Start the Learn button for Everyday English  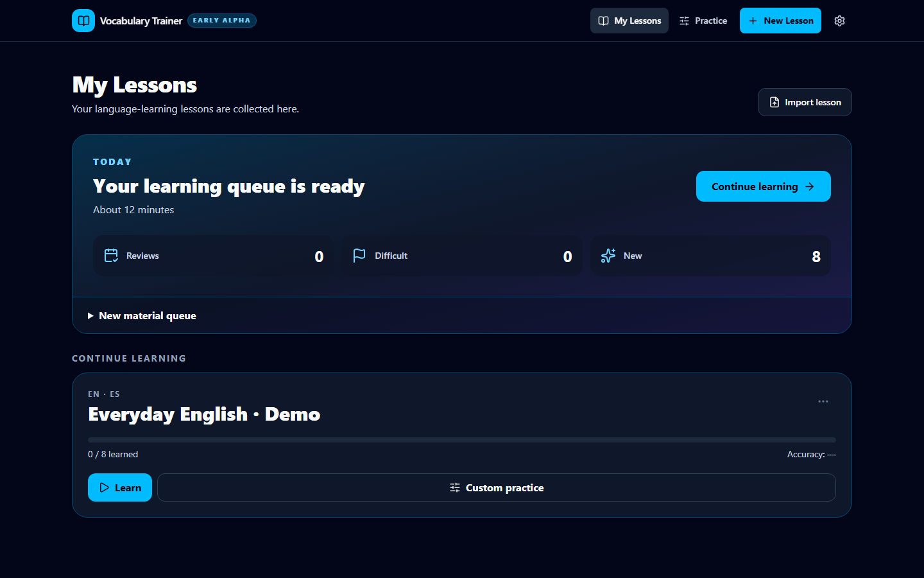[120, 487]
